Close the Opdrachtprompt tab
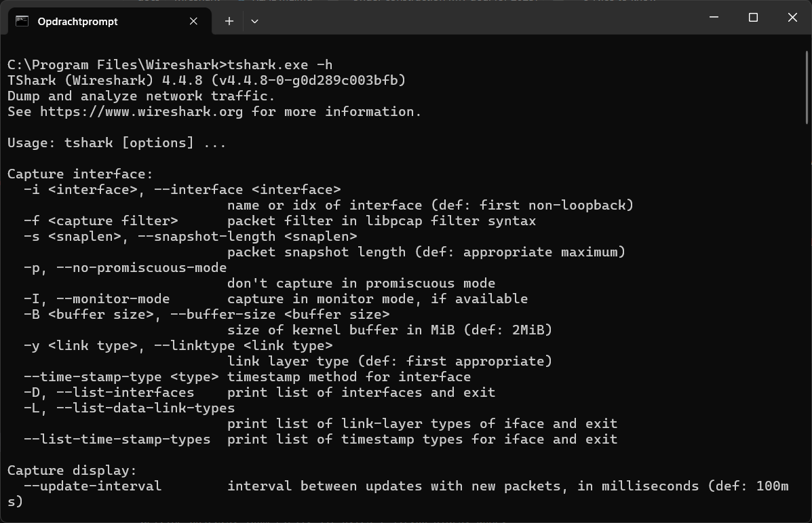Viewport: 812px width, 523px height. [193, 21]
